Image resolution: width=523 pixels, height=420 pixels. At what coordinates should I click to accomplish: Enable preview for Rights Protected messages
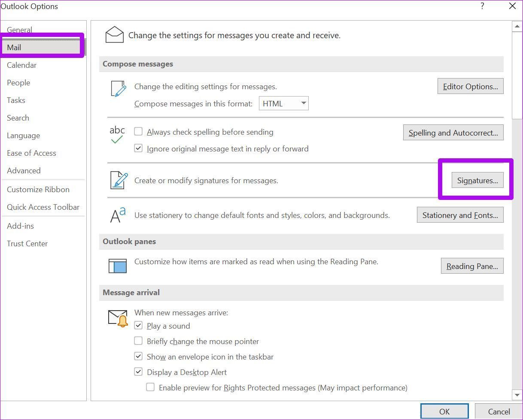click(x=150, y=387)
